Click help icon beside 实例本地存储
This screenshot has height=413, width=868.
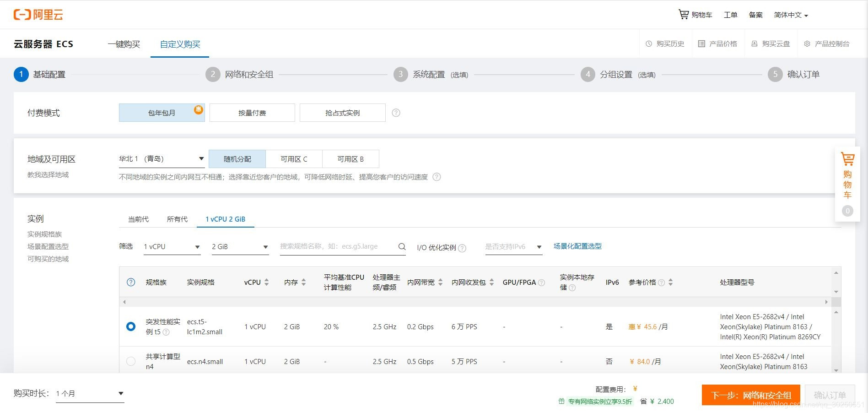tap(572, 288)
